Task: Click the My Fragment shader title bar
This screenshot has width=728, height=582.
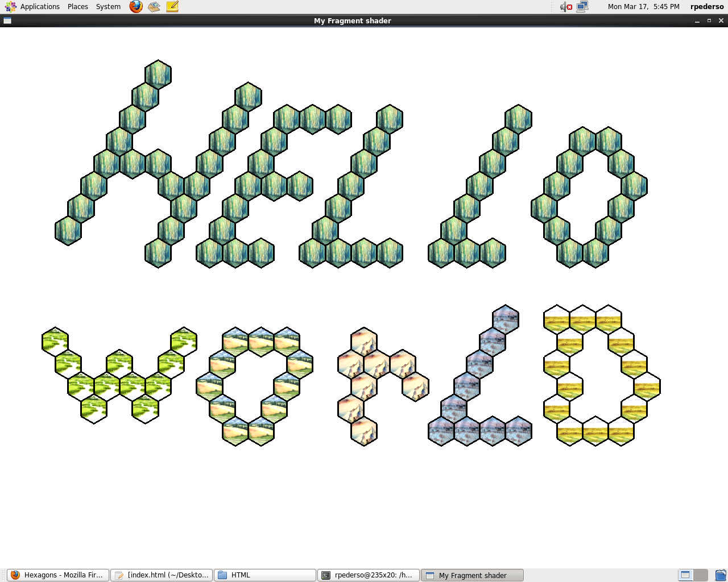Action: (353, 20)
